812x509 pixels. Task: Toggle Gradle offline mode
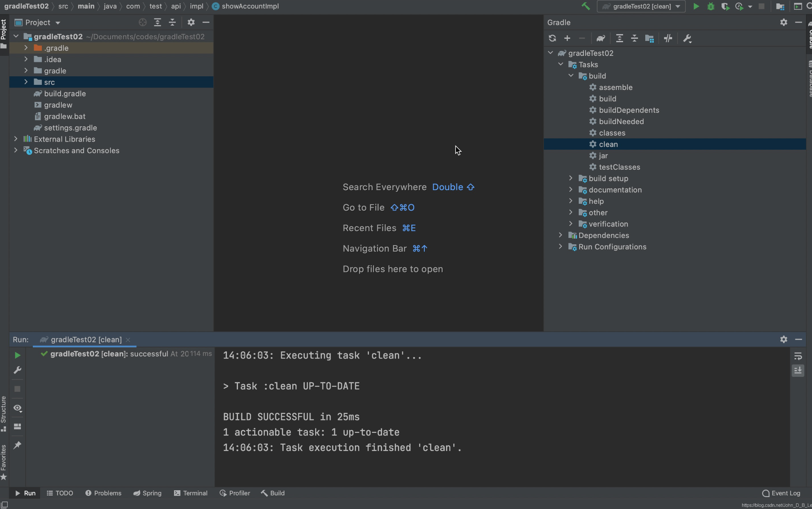click(668, 38)
